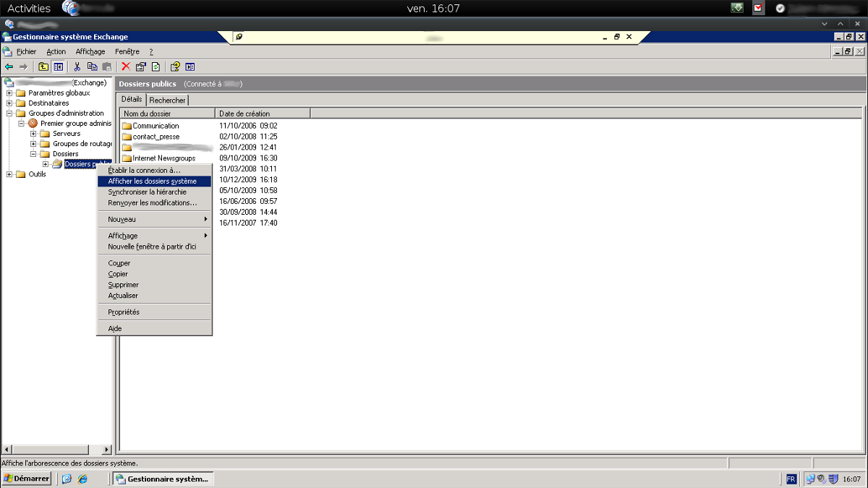Click the Back arrow toolbar icon
868x488 pixels.
pos(9,67)
